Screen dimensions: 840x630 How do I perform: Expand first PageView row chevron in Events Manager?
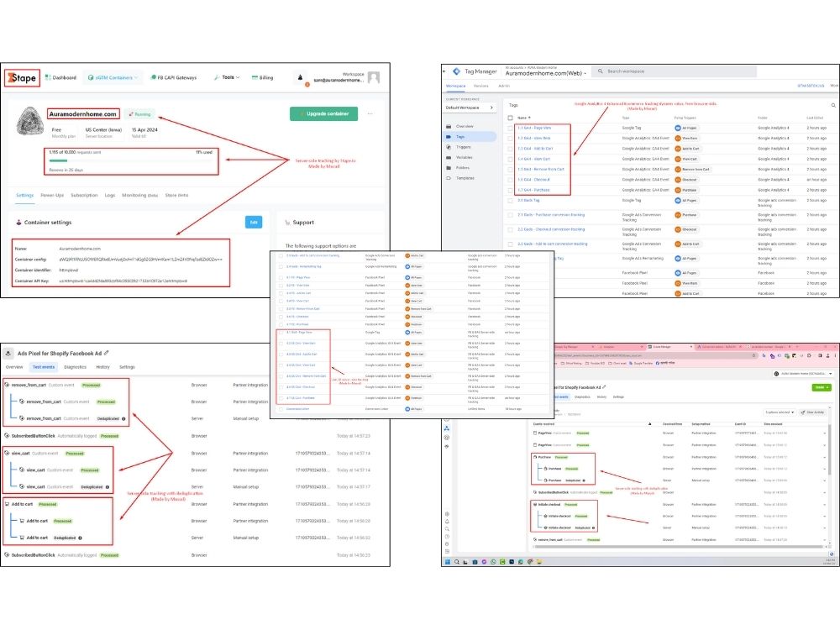click(825, 433)
